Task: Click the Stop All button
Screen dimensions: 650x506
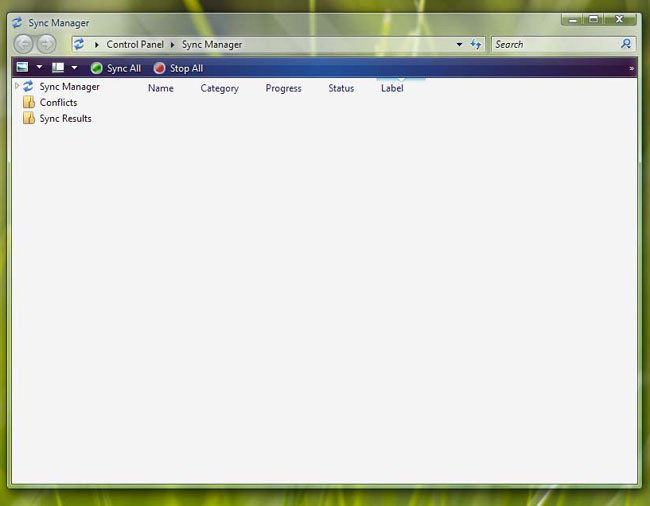Action: (178, 68)
